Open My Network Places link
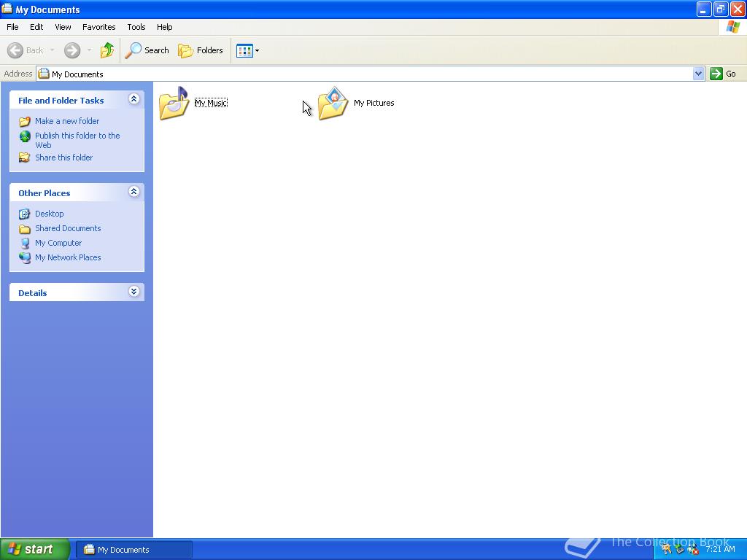The height and width of the screenshot is (560, 747). (x=68, y=257)
